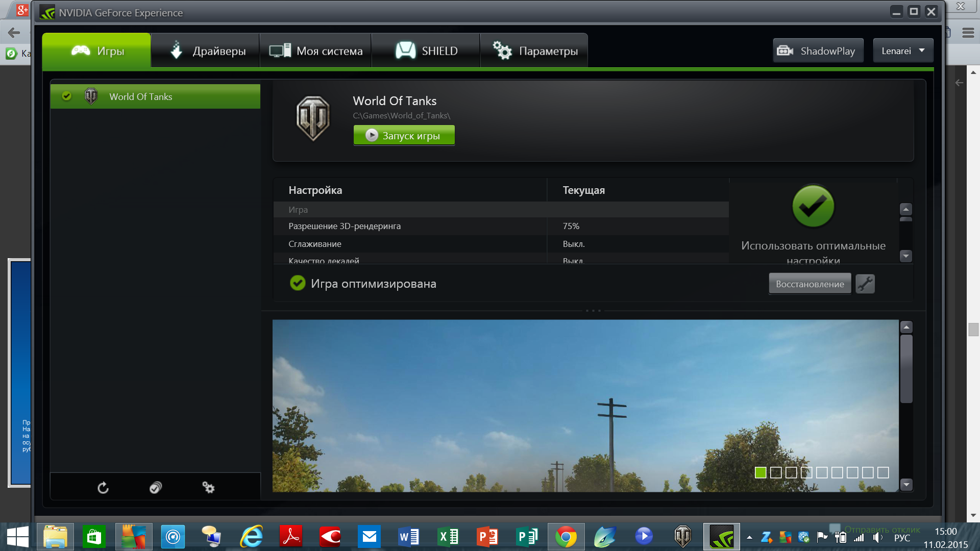The width and height of the screenshot is (980, 551).
Task: Click the screenshot panel scroll down arrow
Action: click(906, 485)
